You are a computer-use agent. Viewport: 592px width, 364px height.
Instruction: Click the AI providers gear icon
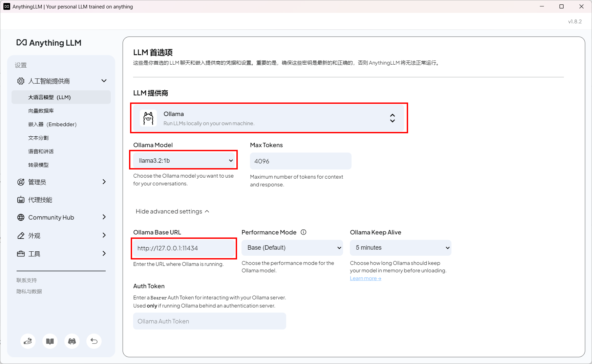pyautogui.click(x=21, y=81)
